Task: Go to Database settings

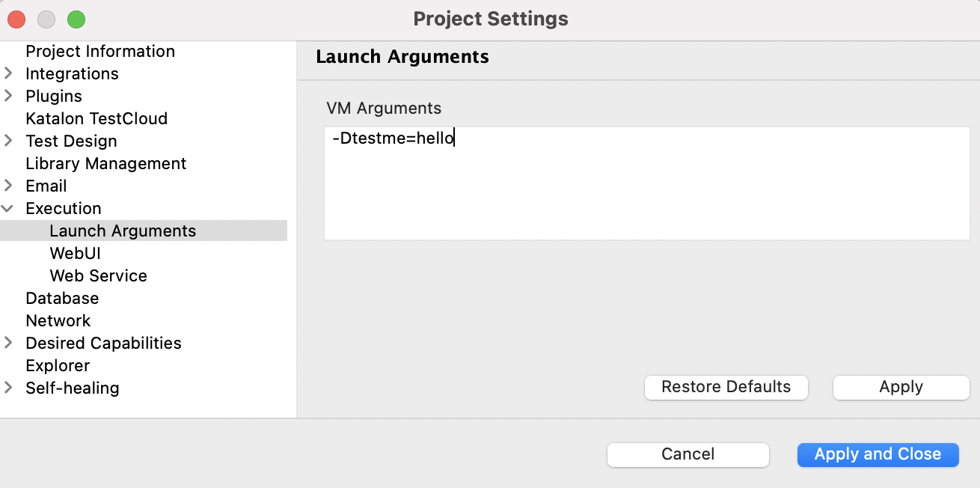Action: pos(62,298)
